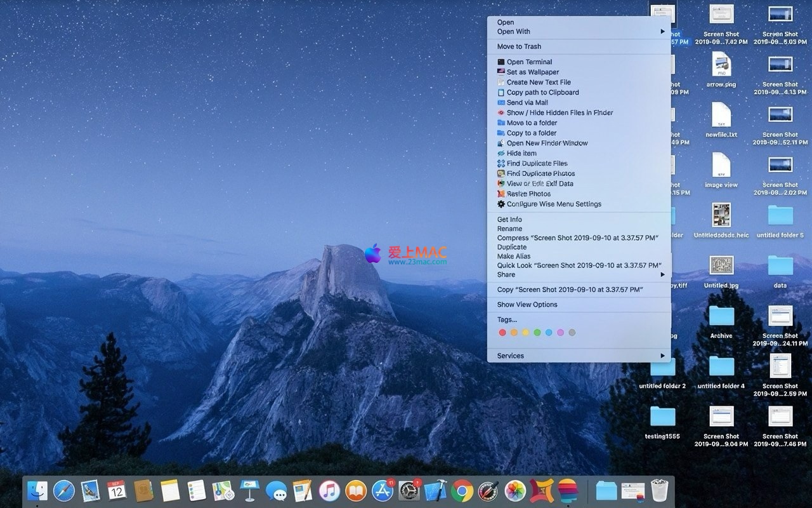812x508 pixels.
Task: Expand the Services submenu arrow
Action: coord(662,356)
